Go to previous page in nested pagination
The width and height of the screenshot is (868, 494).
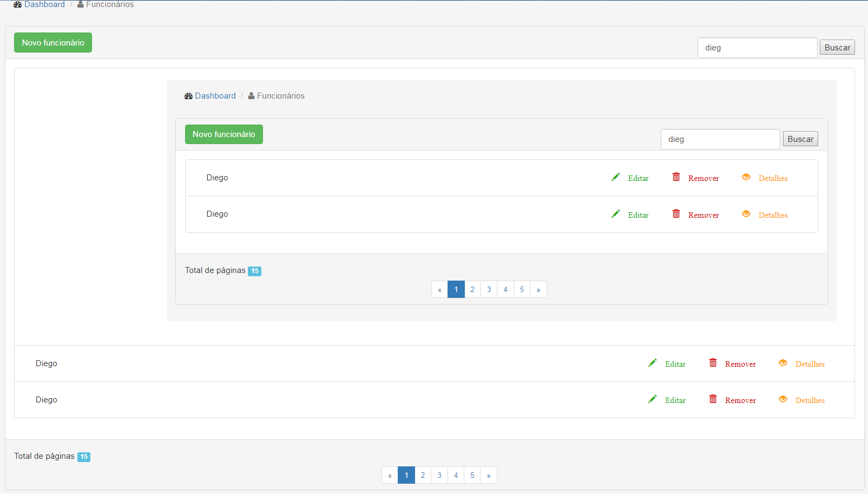[x=439, y=289]
